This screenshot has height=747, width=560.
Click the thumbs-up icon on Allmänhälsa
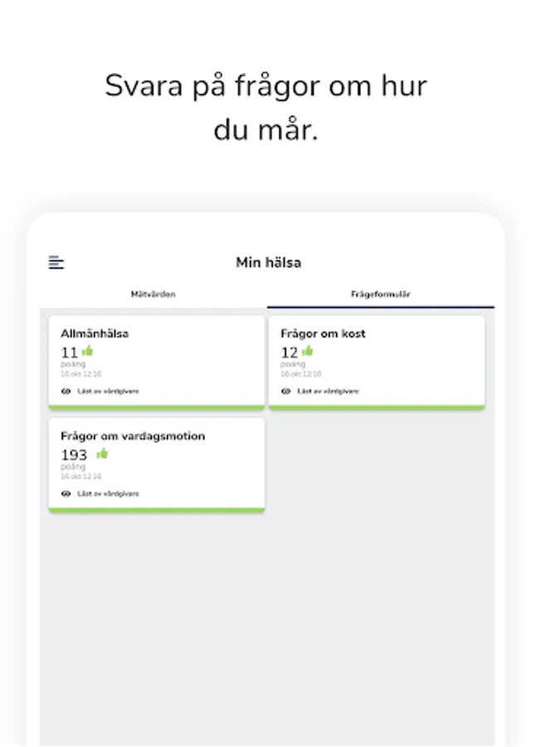point(85,350)
